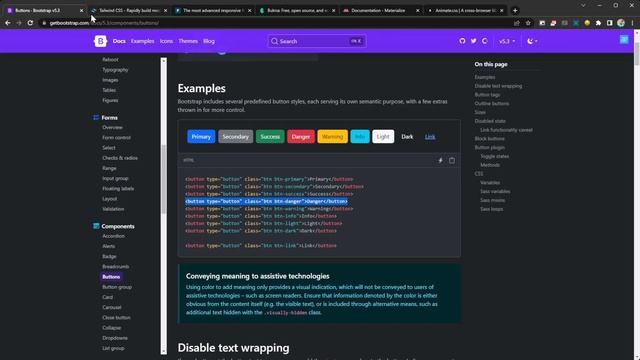Jump to Outline buttons in On this page
This screenshot has height=360, width=640.
coord(491,104)
